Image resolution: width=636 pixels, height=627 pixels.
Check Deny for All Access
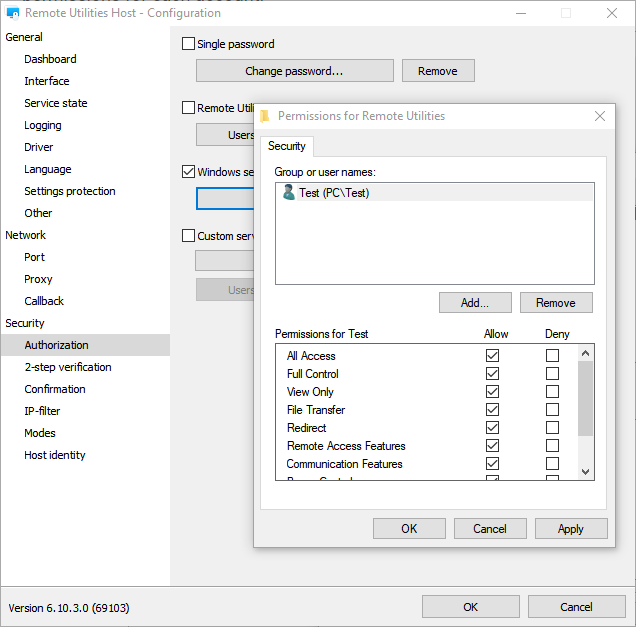click(552, 355)
